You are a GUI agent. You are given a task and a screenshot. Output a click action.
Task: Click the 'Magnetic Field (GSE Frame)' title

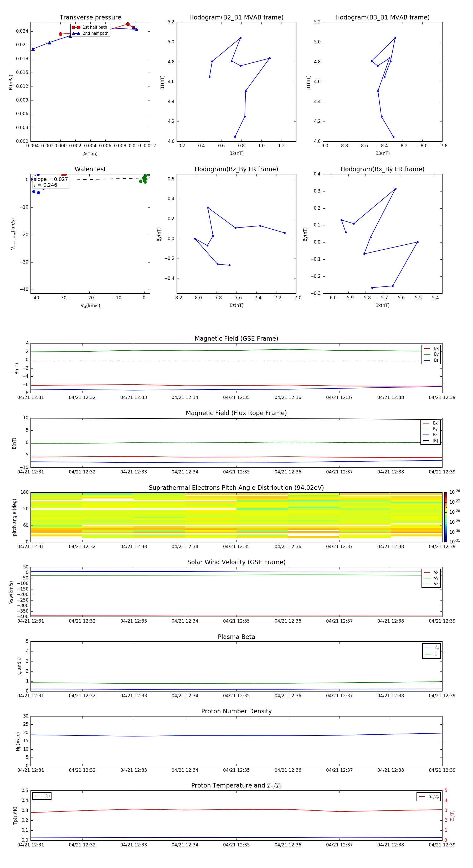(236, 339)
